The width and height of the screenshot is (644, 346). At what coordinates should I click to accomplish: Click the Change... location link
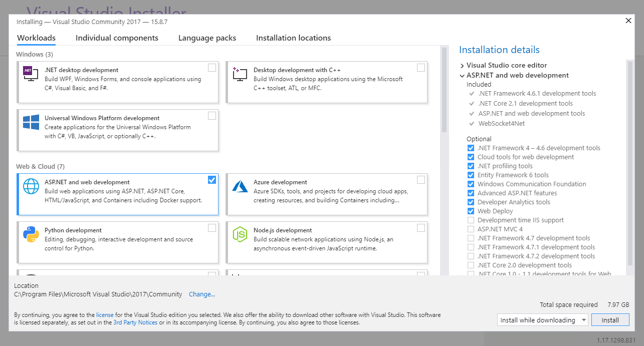(x=202, y=294)
